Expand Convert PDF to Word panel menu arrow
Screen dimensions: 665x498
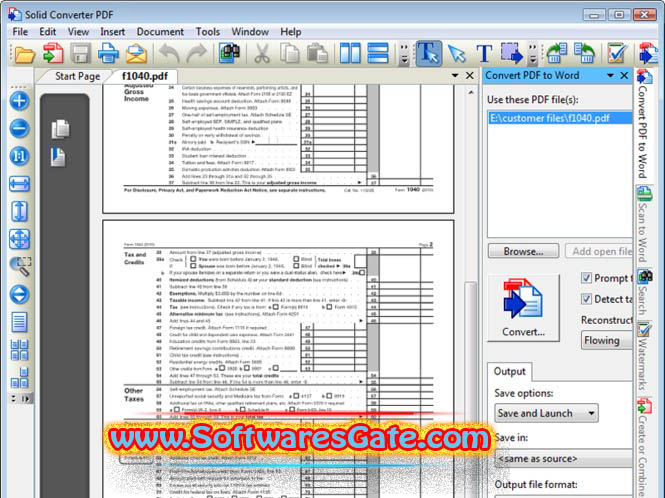(610, 76)
